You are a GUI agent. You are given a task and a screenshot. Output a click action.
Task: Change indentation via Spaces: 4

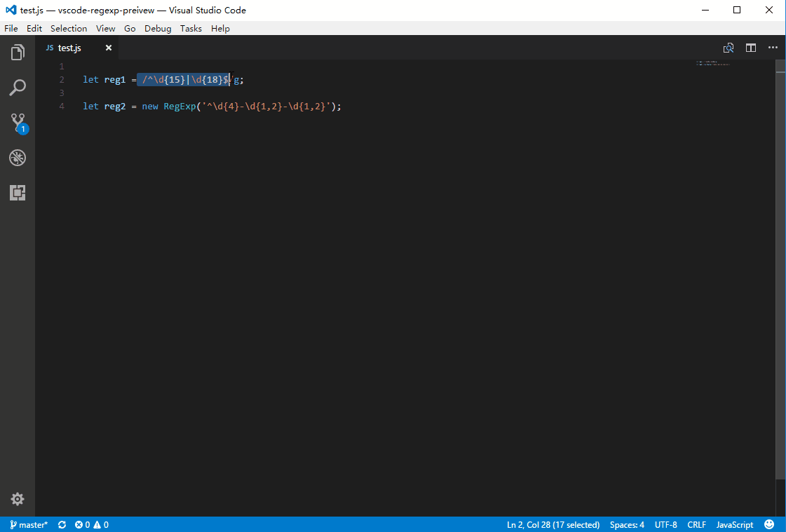pos(626,524)
